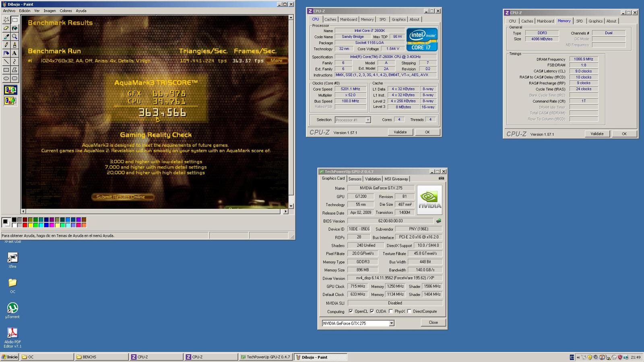Choose the Fill with color bucket tool

click(14, 28)
